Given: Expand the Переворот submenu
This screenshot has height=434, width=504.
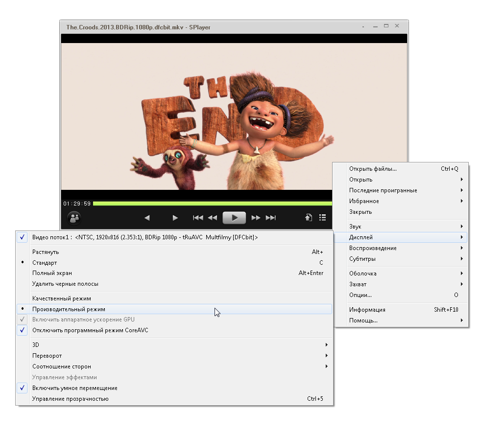Looking at the screenshot, I should [x=174, y=356].
